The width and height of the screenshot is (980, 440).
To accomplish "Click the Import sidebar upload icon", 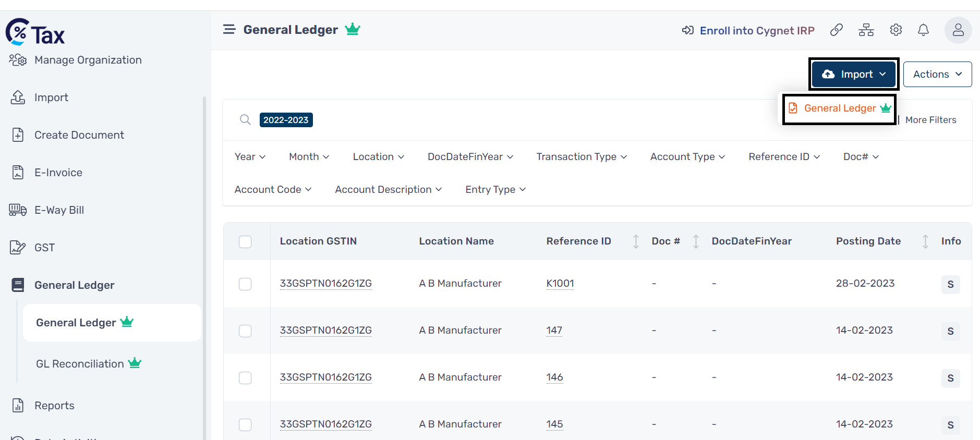I will [x=18, y=97].
